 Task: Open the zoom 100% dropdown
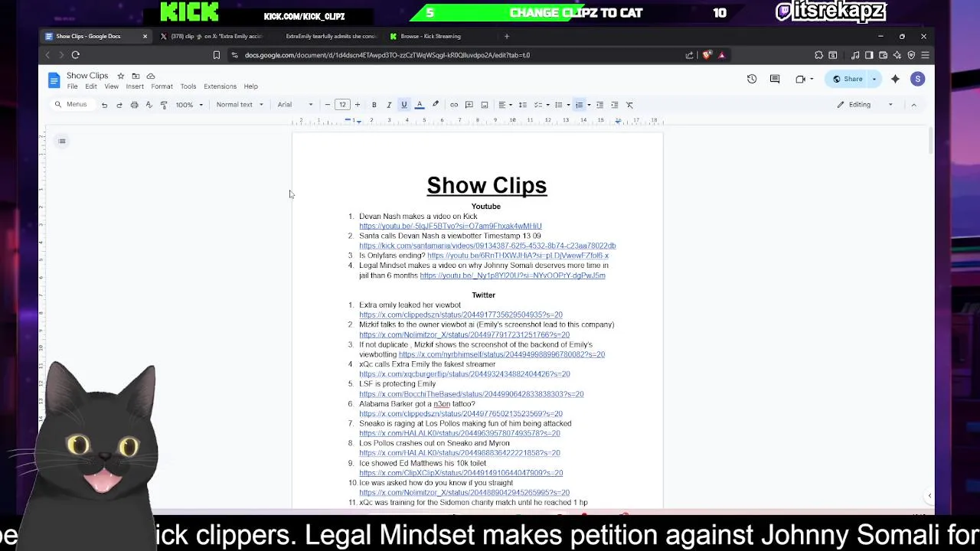(x=189, y=105)
